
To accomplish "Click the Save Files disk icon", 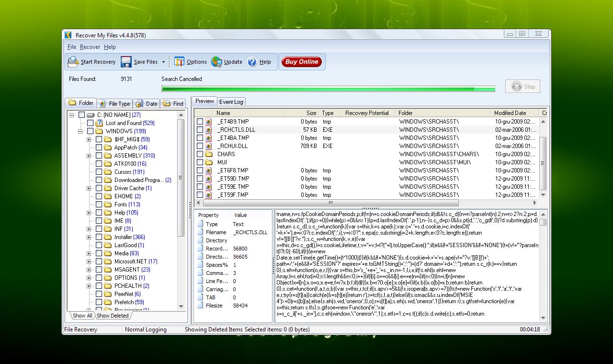I will pyautogui.click(x=126, y=62).
